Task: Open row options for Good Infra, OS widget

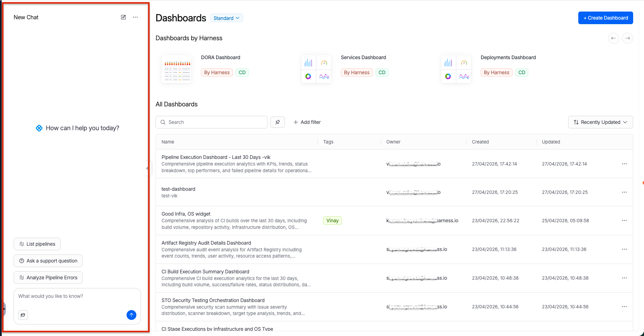Action: click(x=624, y=220)
